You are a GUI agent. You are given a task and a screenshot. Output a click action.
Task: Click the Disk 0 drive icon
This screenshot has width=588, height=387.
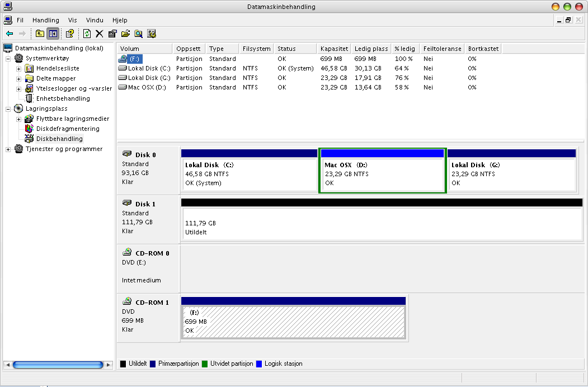(127, 154)
